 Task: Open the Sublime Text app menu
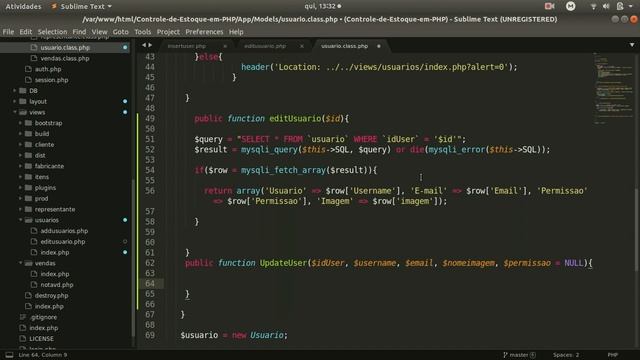[81, 7]
